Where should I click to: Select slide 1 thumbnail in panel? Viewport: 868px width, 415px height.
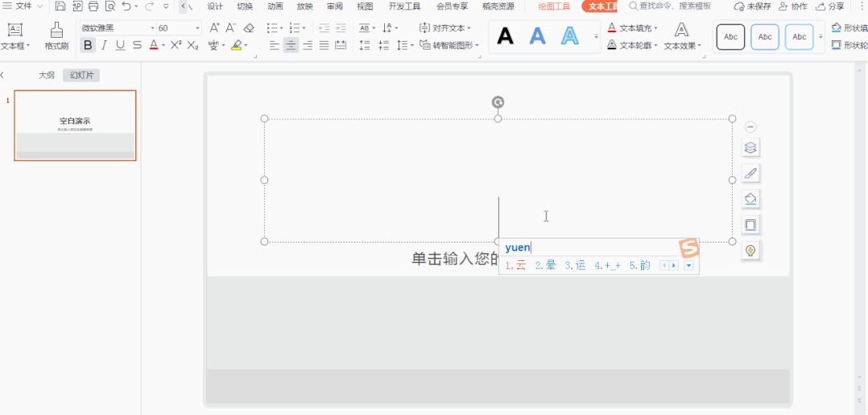pyautogui.click(x=75, y=126)
